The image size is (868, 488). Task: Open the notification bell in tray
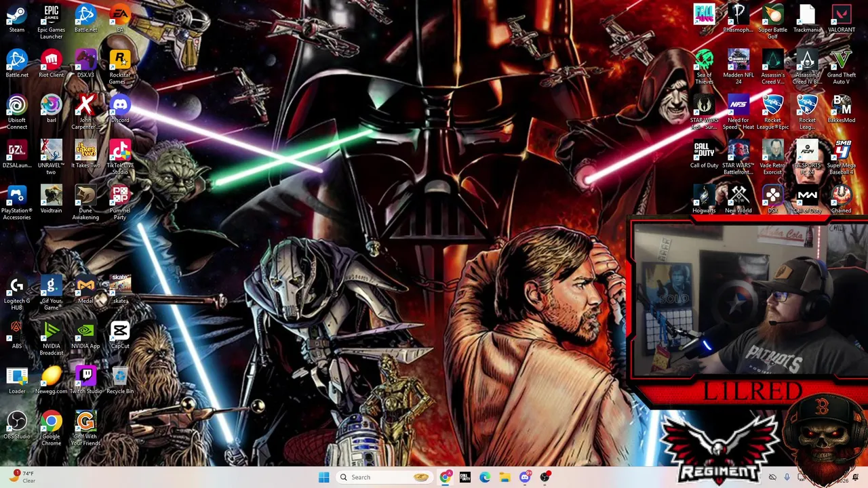pyautogui.click(x=855, y=477)
